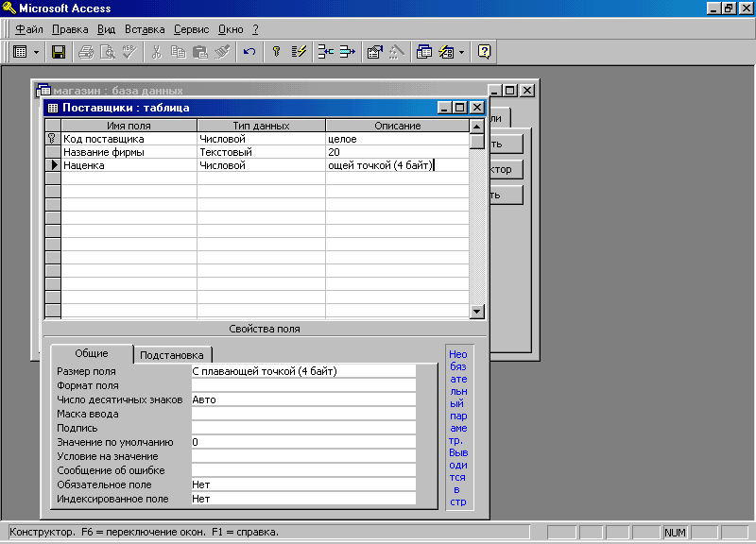Run the spelling check icon

(x=129, y=52)
